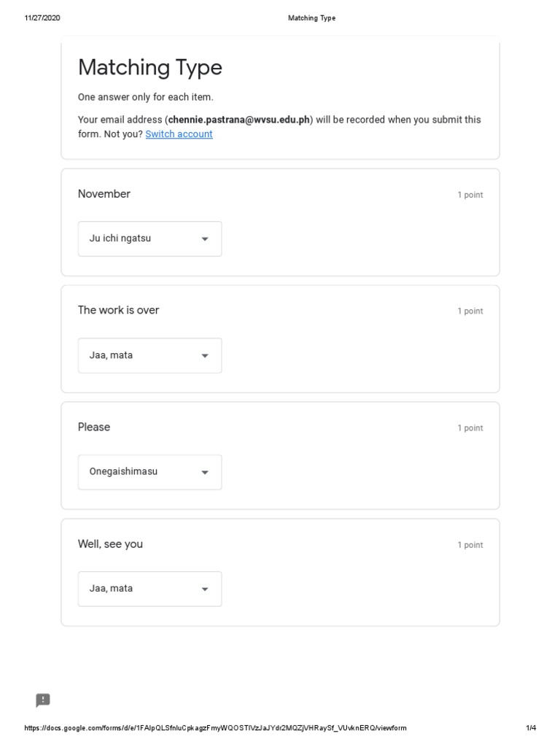Click the large "Matching Type" form title
Viewport: 560px width, 747px height.
[150, 68]
